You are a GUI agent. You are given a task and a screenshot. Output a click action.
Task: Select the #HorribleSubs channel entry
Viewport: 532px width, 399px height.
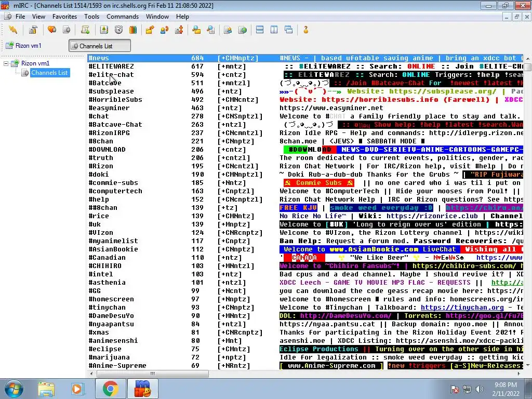(115, 100)
